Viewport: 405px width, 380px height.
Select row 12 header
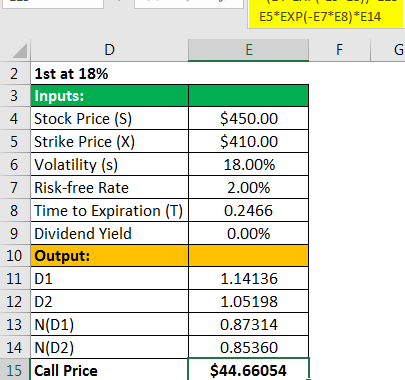[15, 301]
